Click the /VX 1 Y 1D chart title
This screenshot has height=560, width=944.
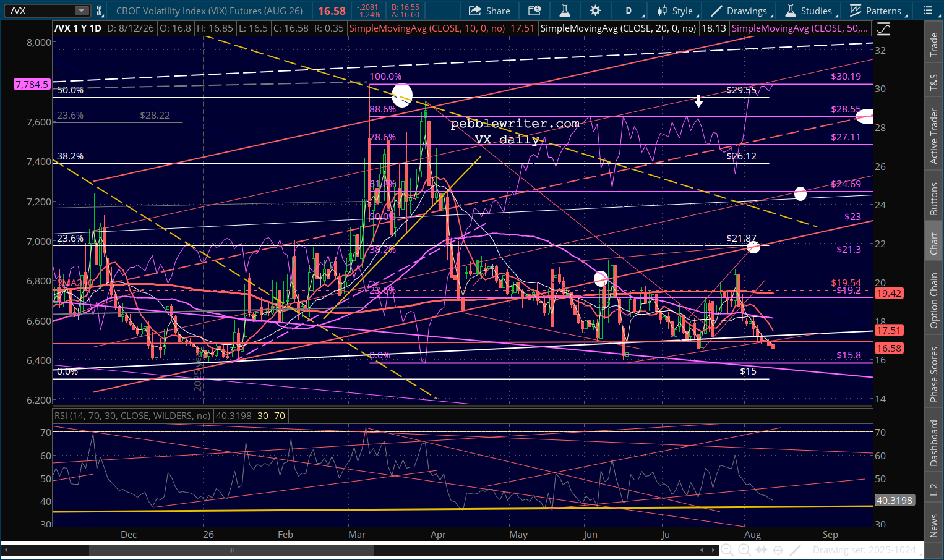(78, 28)
